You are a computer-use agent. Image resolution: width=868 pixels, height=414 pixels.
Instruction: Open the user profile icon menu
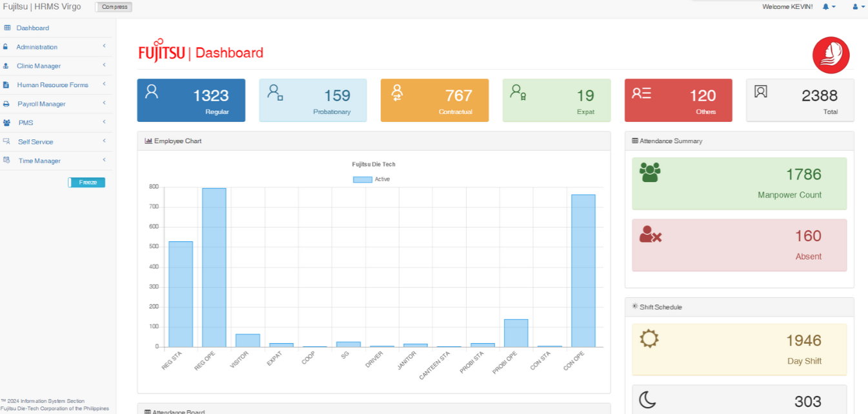pos(858,6)
